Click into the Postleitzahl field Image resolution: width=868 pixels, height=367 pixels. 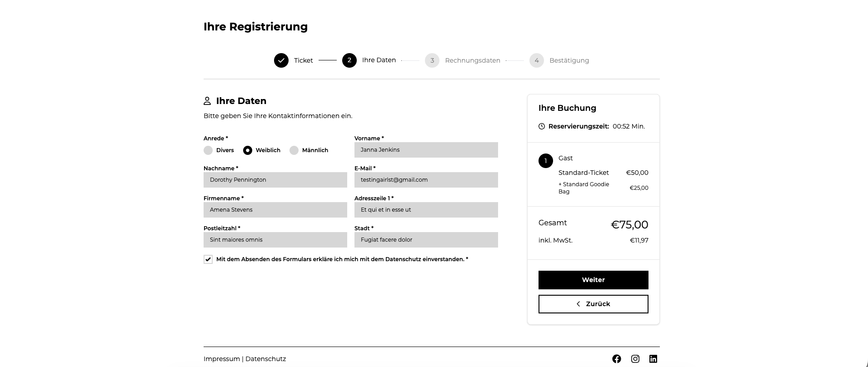(275, 240)
